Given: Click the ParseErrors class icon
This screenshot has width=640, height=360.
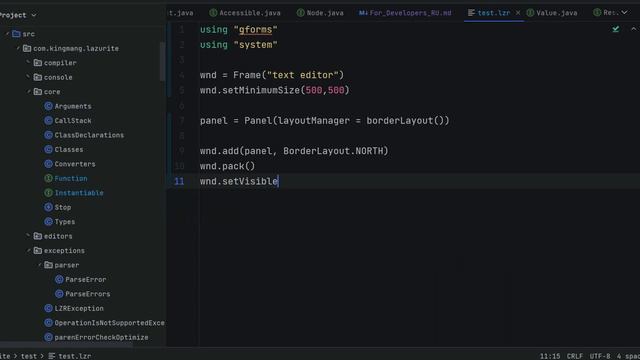Looking at the screenshot, I should click(x=59, y=294).
